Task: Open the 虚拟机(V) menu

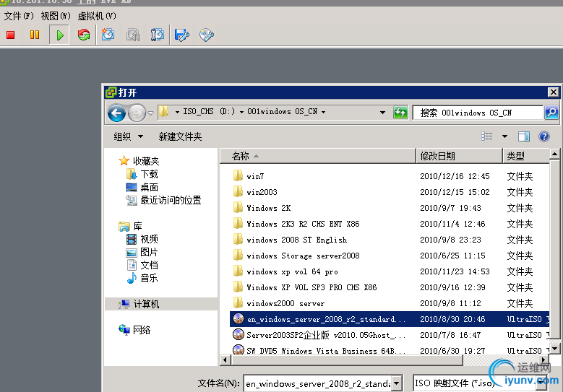Action: pyautogui.click(x=97, y=16)
